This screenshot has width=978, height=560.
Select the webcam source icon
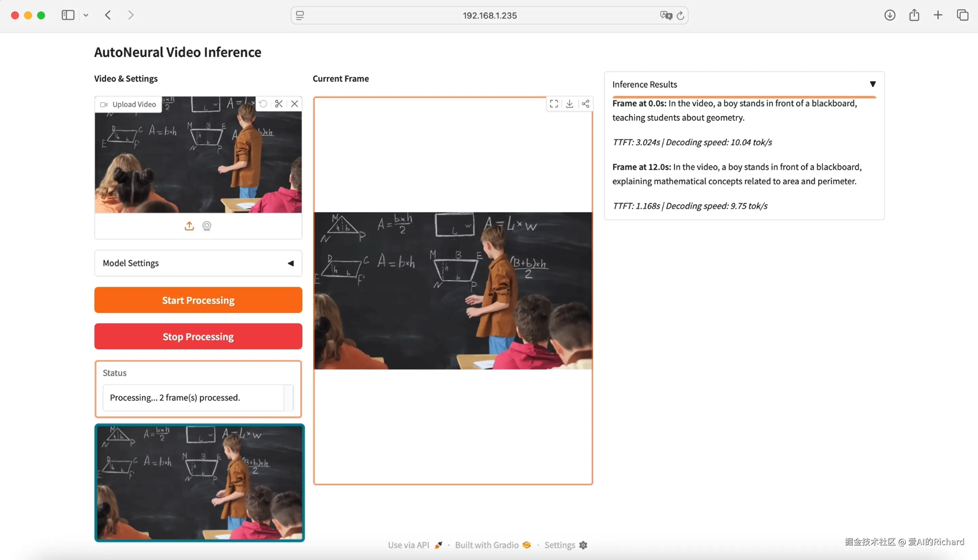(207, 226)
